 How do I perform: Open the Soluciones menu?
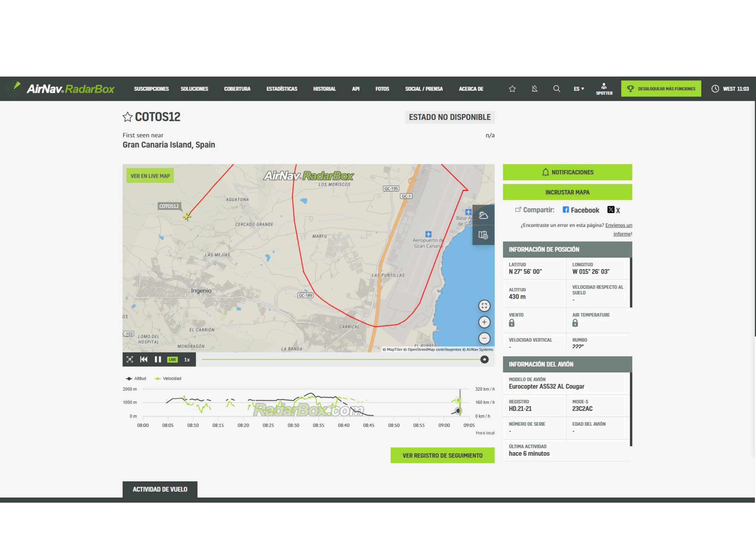[194, 89]
